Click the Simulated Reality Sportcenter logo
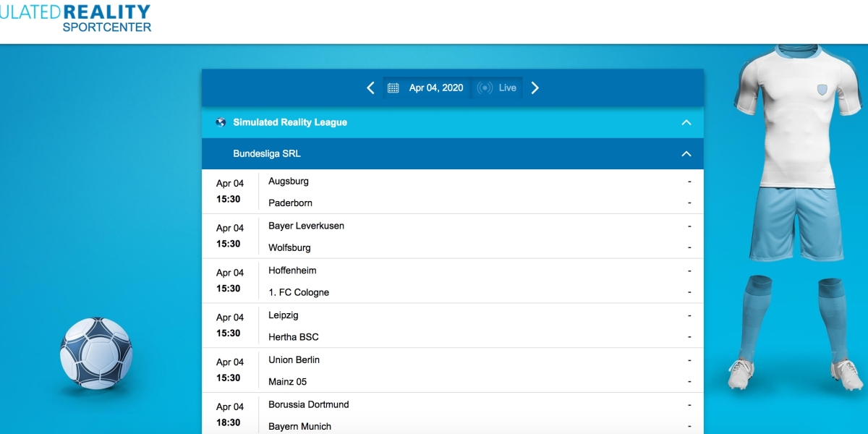Viewport: 868px width, 434px height. 76,18
